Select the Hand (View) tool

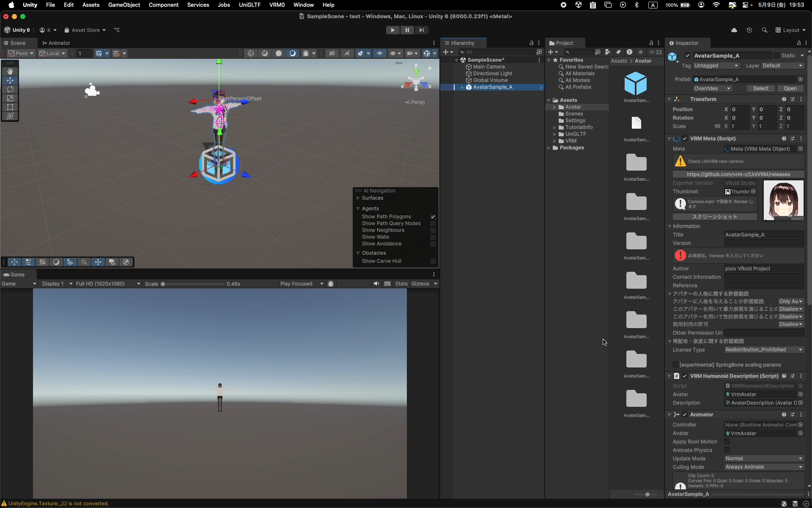10,72
